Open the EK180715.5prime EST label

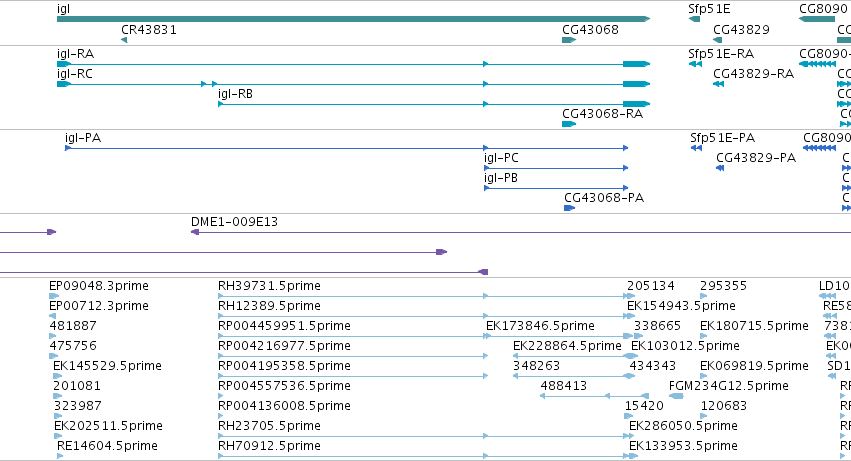754,326
